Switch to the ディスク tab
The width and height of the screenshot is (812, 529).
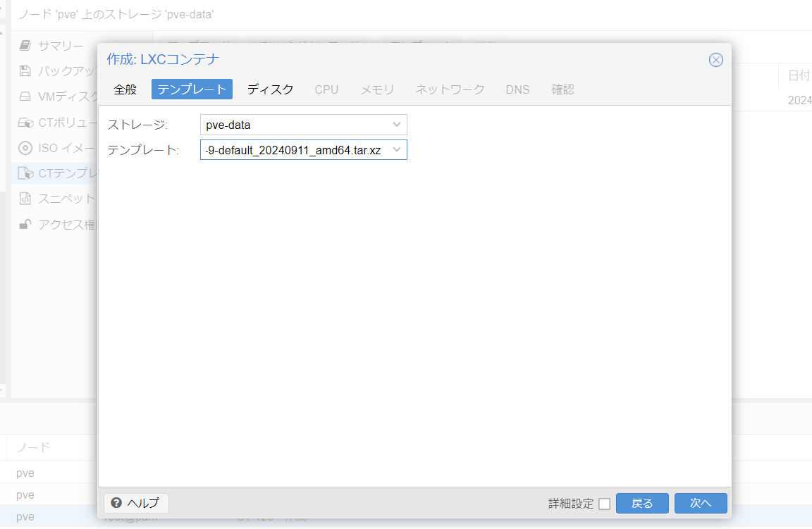coord(271,89)
